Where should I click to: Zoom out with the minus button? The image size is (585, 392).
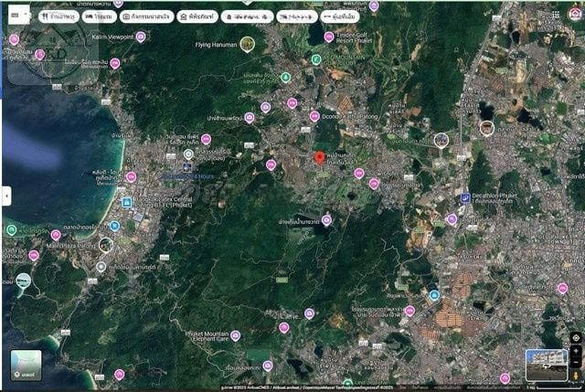(x=575, y=364)
